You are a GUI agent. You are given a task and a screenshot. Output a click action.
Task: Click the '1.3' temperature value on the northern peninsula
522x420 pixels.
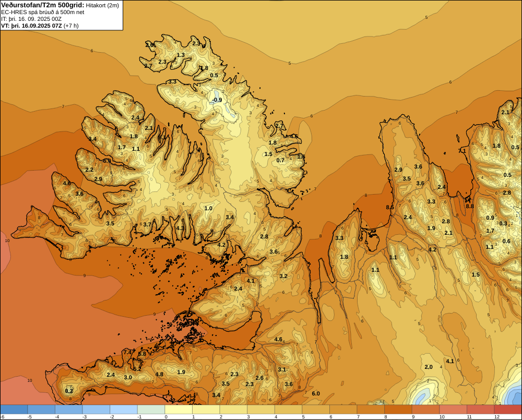click(x=181, y=55)
